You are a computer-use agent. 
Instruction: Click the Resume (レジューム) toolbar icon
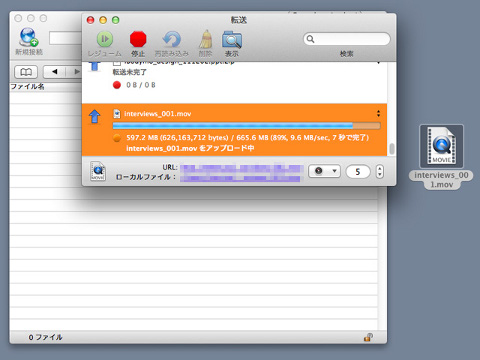105,39
